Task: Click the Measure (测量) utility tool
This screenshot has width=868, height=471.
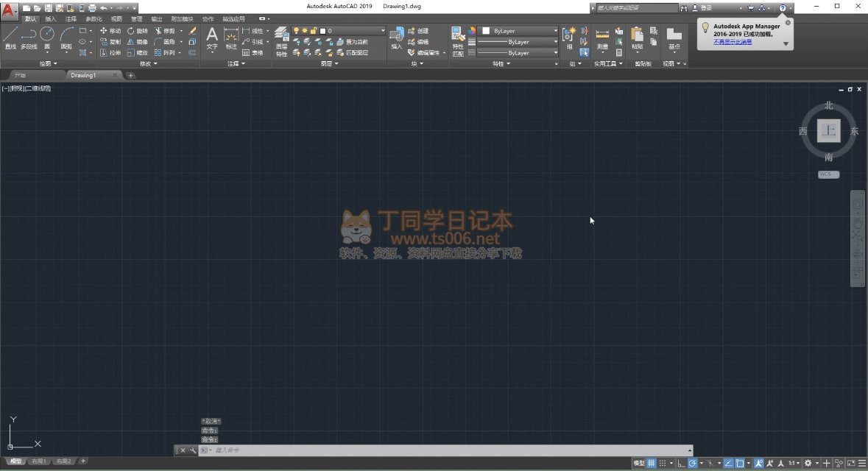Action: pyautogui.click(x=602, y=38)
